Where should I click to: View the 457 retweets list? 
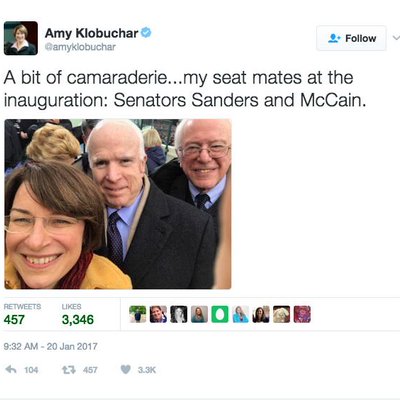(x=22, y=314)
